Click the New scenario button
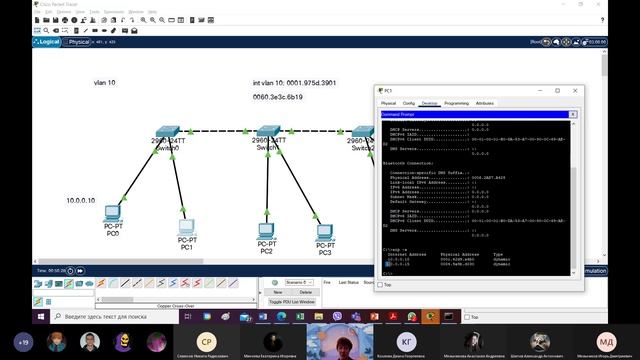 (x=278, y=292)
